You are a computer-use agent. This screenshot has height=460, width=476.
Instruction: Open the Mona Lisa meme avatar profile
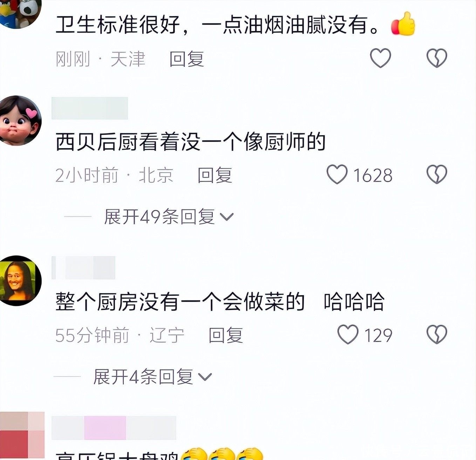tap(20, 280)
